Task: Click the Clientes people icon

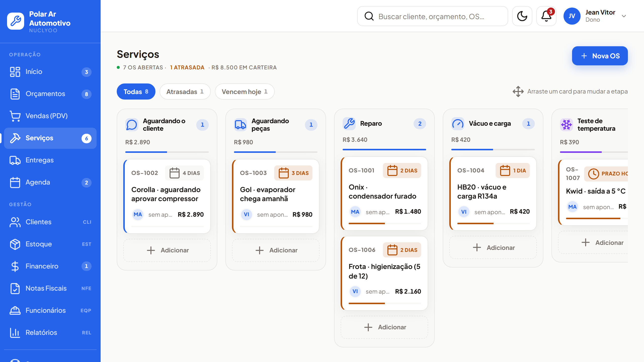Action: (15, 222)
